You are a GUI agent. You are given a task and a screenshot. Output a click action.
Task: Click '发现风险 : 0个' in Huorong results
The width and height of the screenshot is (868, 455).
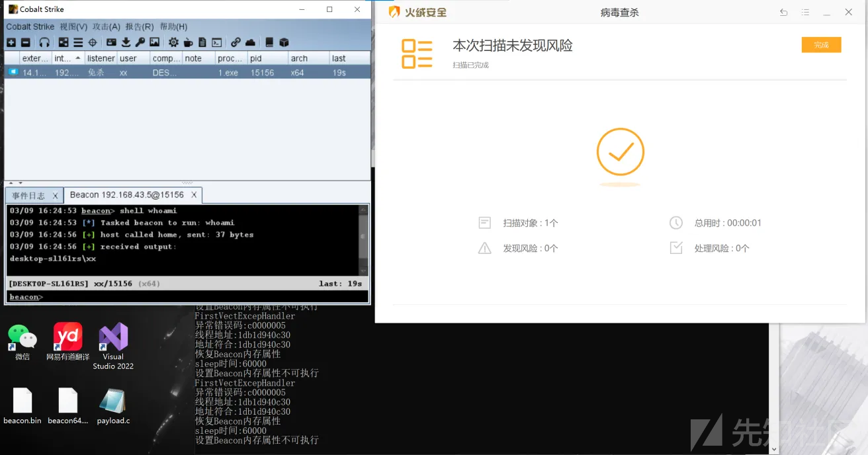point(531,249)
